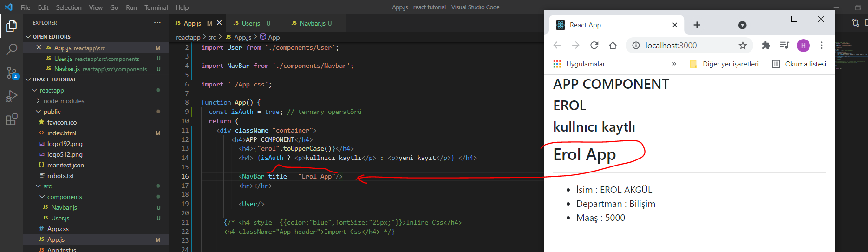The width and height of the screenshot is (868, 252).
Task: Open the Extensions view icon
Action: pyautogui.click(x=12, y=119)
